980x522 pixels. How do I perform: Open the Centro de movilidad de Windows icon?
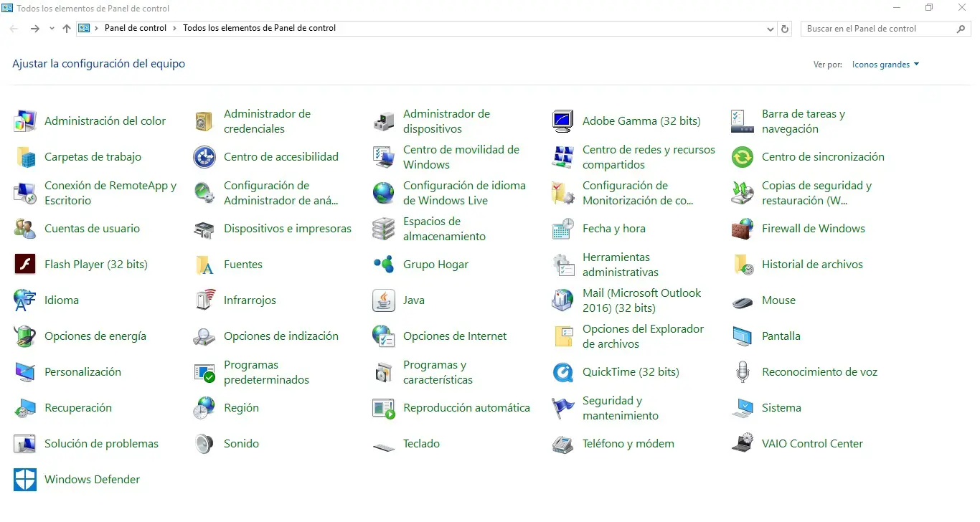pyautogui.click(x=384, y=157)
